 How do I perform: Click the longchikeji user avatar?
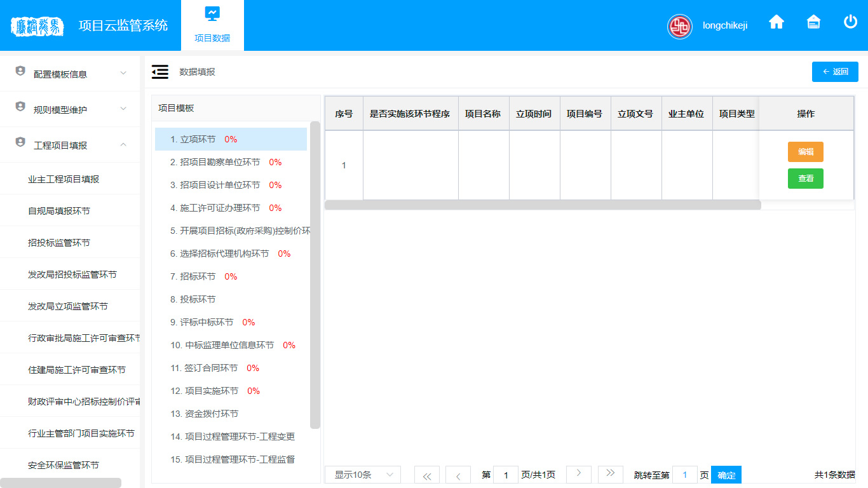point(680,26)
